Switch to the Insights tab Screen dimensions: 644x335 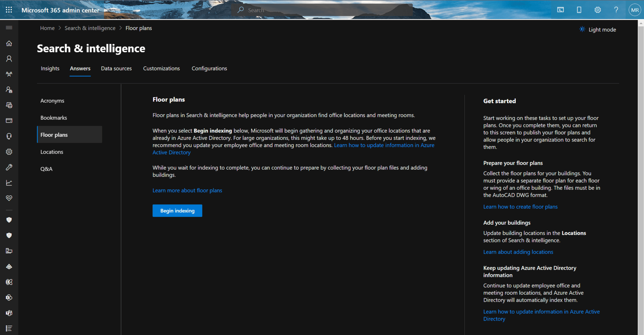50,68
